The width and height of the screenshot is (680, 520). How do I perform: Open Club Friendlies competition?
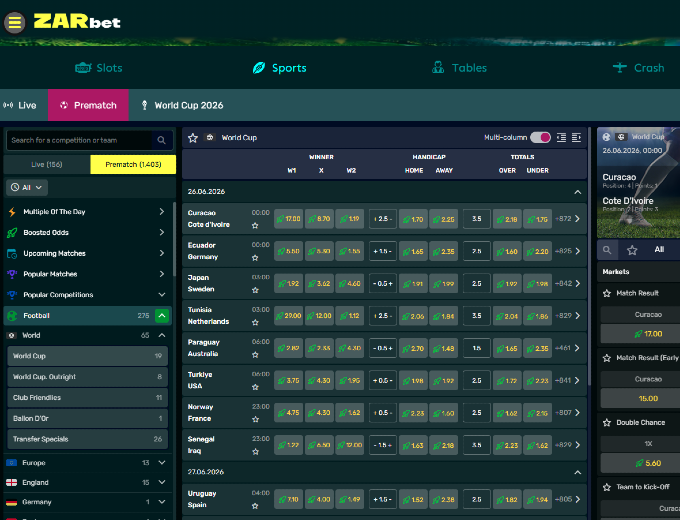(x=88, y=397)
